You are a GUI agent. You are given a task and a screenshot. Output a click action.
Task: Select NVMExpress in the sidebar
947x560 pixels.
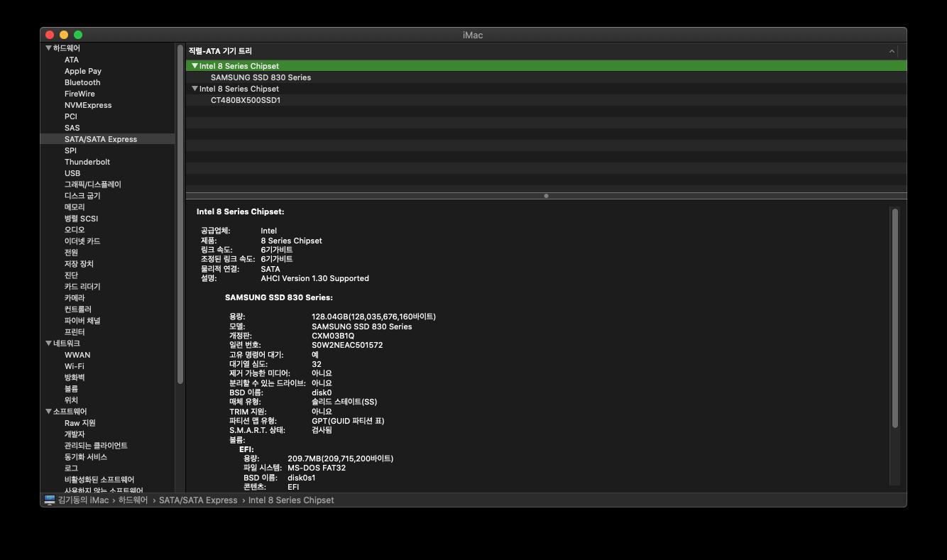tap(88, 105)
